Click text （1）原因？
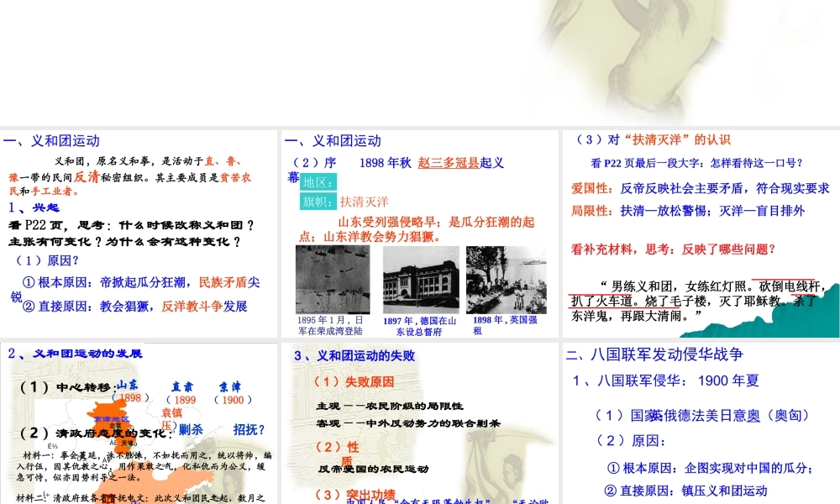Viewport: 840px width, 504px height. [45, 260]
